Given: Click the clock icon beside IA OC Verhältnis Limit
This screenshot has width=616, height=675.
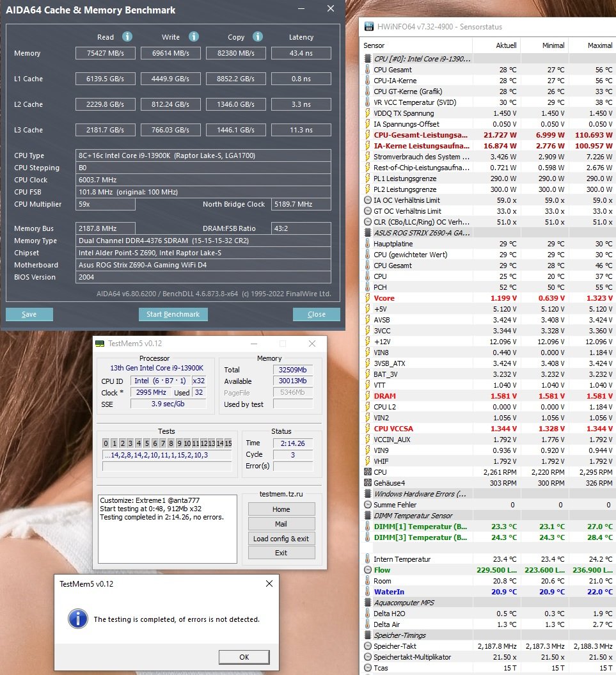Looking at the screenshot, I should (368, 200).
